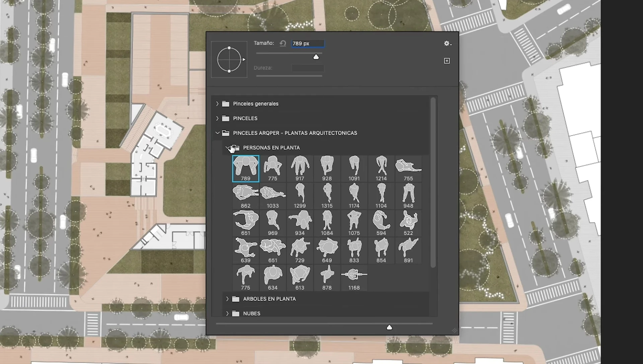
Task: Select the person brush labeled 1084
Action: tap(327, 223)
